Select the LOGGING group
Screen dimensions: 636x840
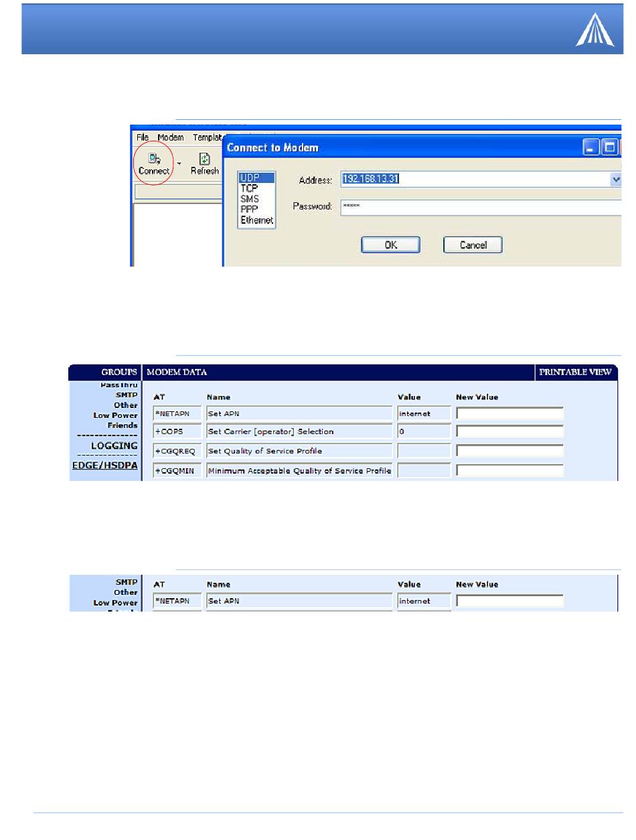pos(114,445)
